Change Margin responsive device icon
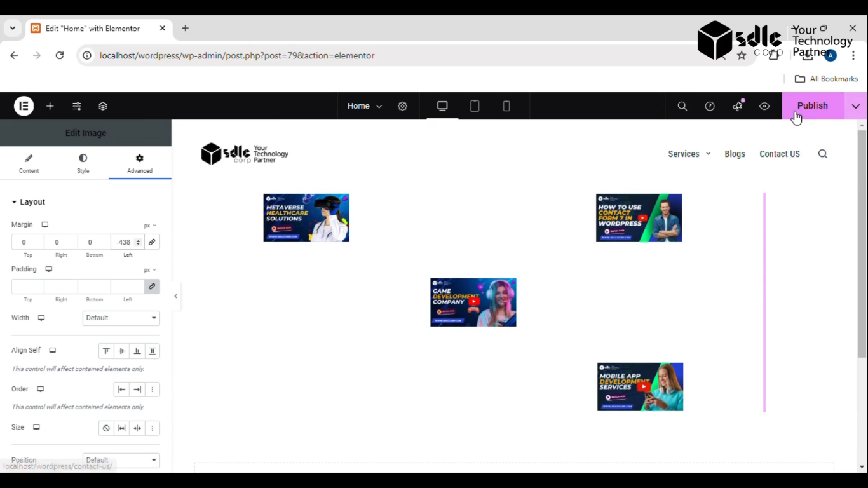This screenshot has width=868, height=488. [45, 225]
